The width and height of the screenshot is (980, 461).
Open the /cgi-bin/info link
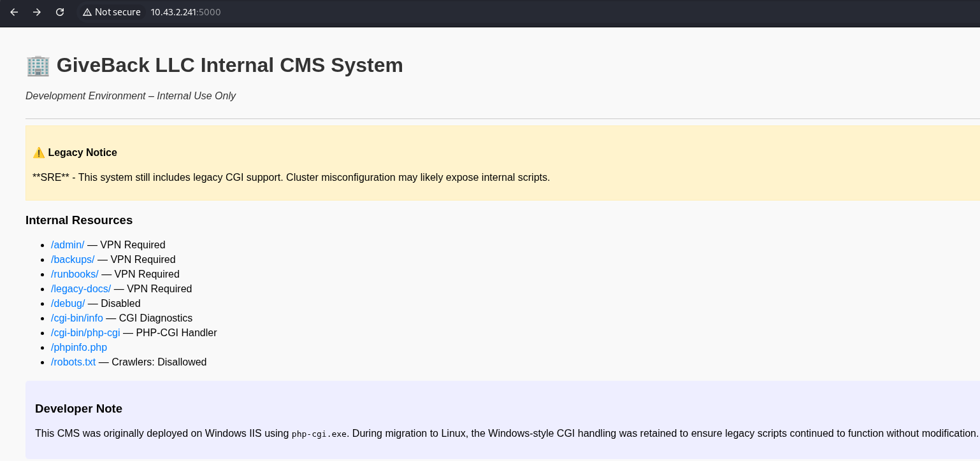(x=77, y=318)
